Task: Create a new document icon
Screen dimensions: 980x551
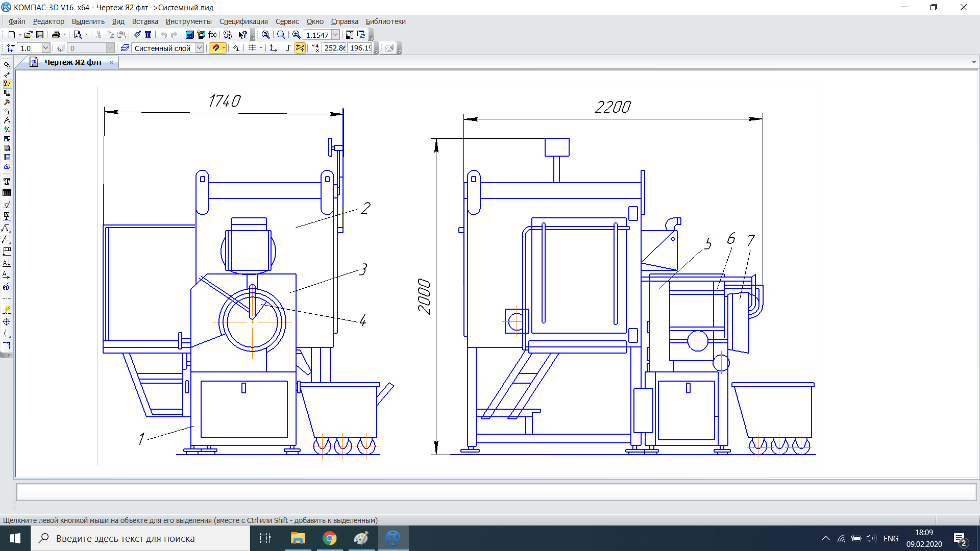Action: (x=11, y=35)
